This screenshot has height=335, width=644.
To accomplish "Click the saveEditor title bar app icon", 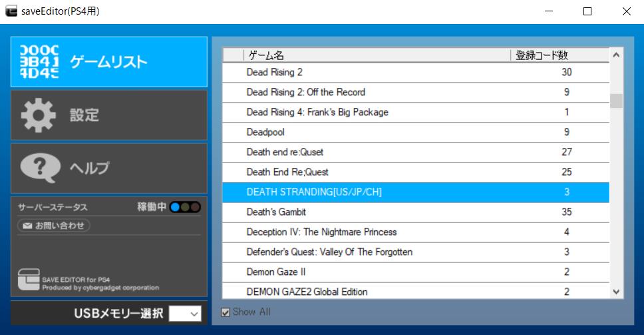I will click(11, 11).
